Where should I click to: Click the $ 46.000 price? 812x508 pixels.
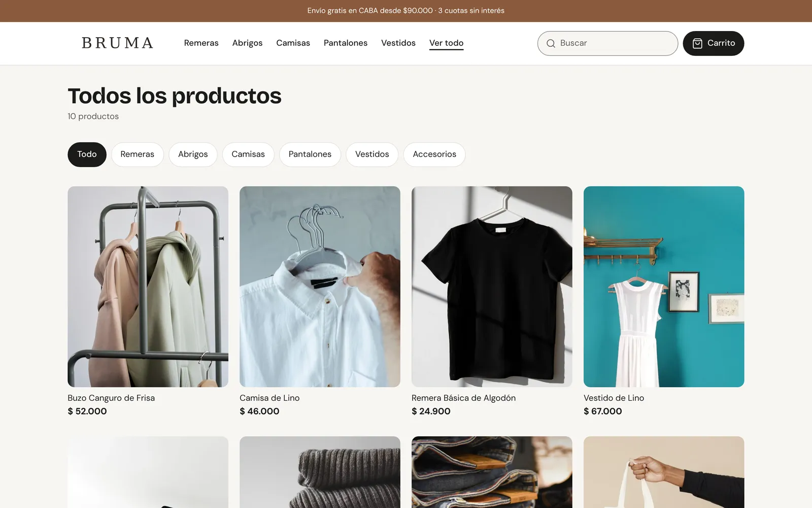click(259, 411)
